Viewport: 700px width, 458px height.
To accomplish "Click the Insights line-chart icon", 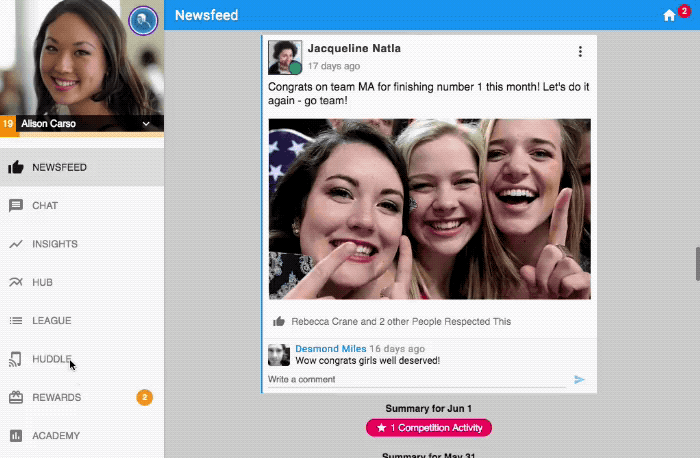I will coord(16,244).
